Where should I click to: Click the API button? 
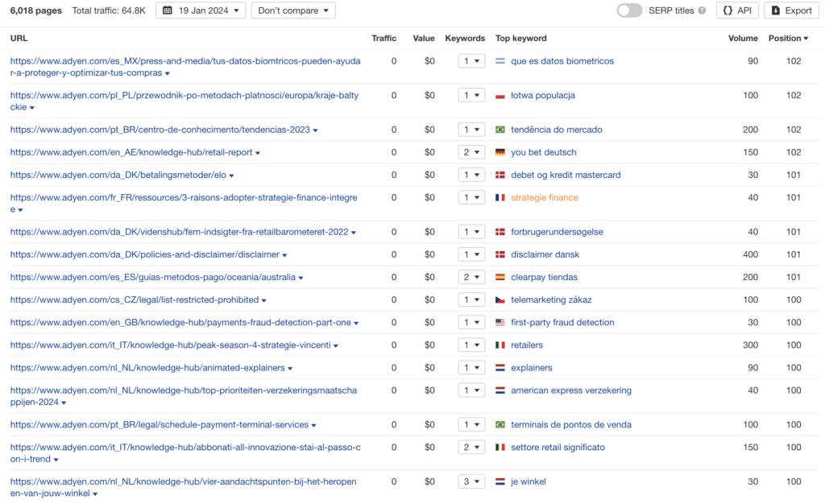point(737,10)
